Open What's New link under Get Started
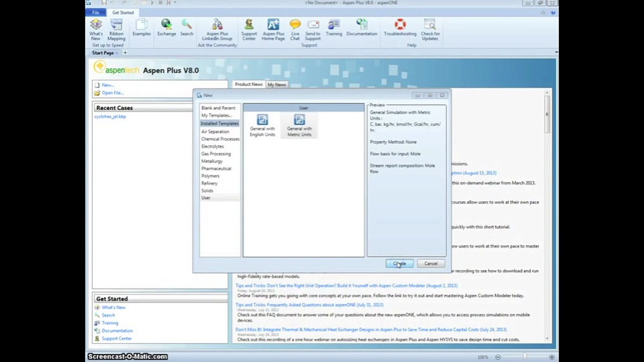644x362 pixels. 114,308
